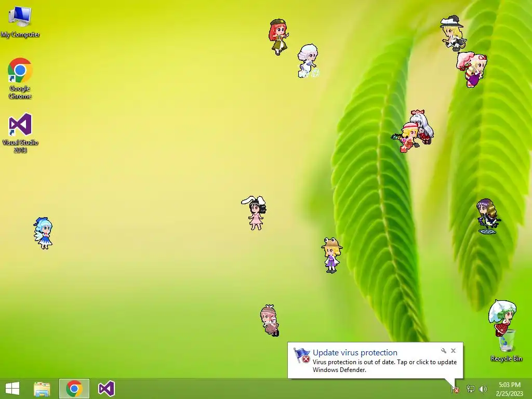This screenshot has height=399, width=532.
Task: Click the green-haired mascot holding an umbrella
Action: pos(502,317)
